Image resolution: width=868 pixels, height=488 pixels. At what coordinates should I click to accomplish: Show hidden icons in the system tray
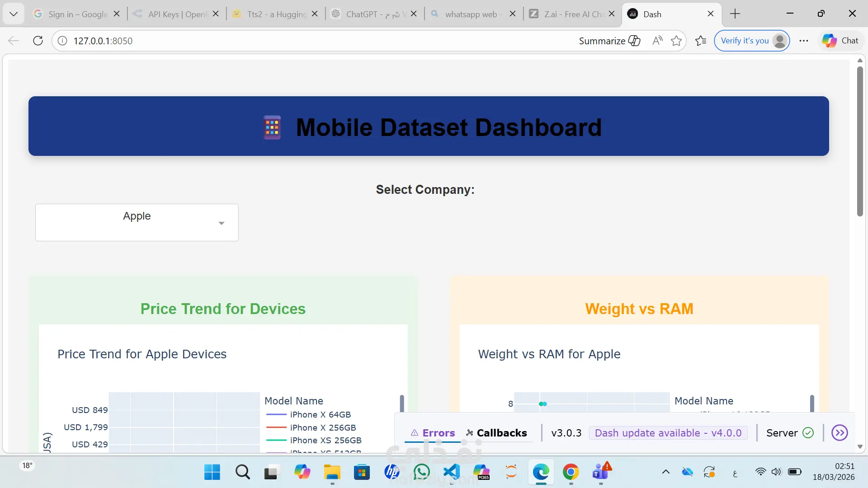pos(665,472)
